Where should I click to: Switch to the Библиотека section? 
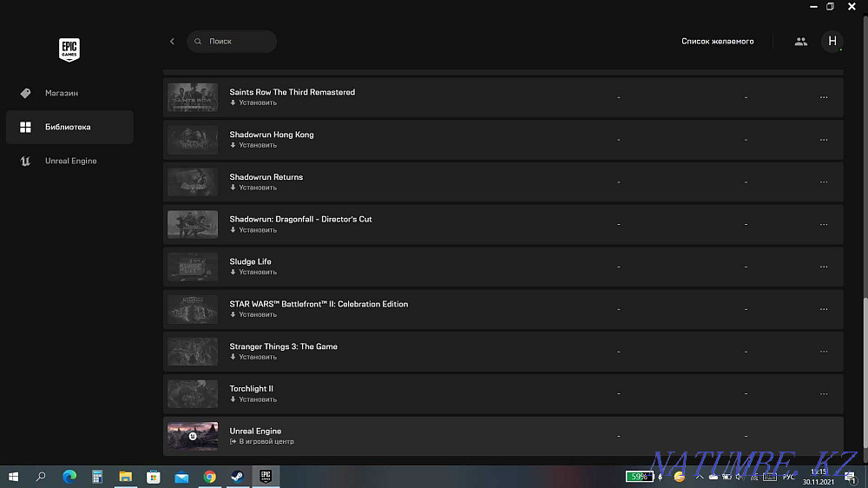tap(69, 127)
